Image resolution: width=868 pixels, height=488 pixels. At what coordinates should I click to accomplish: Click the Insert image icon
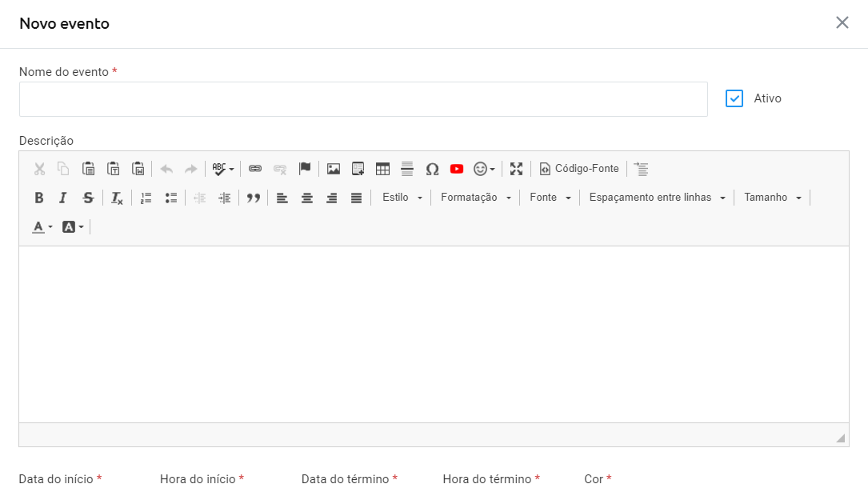(334, 169)
